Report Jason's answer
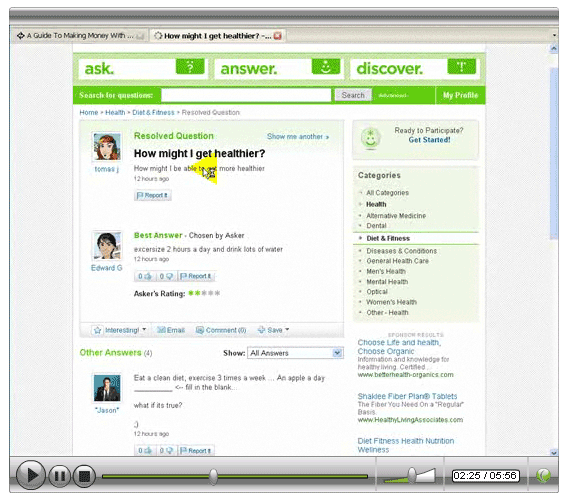Screen dimensions: 567x504 point(196,450)
